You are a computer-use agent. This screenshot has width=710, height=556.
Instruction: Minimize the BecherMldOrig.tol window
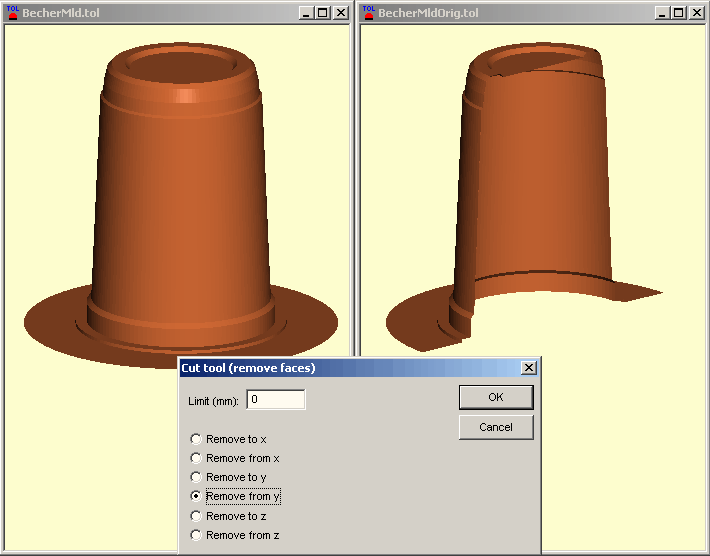[662, 13]
